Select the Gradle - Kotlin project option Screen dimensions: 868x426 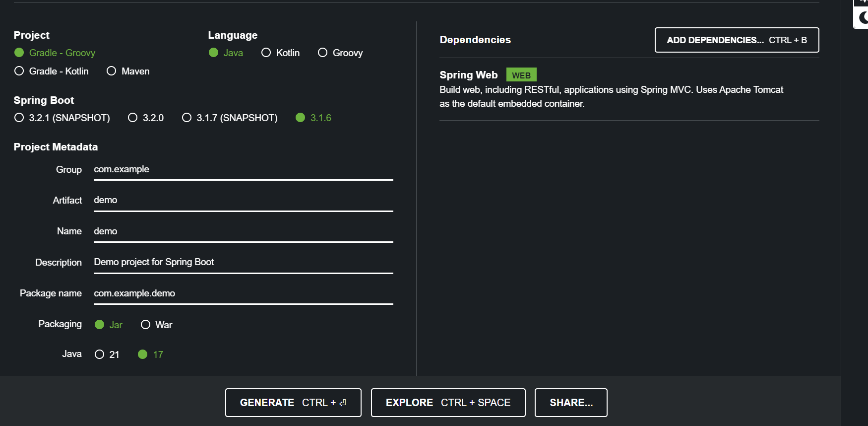[52, 71]
